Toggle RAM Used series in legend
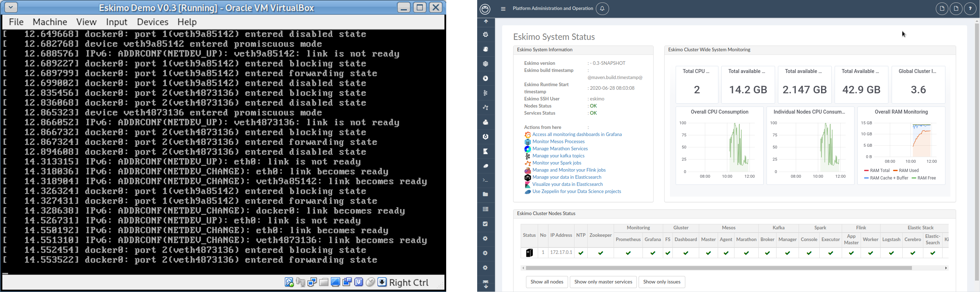Viewport: 980px width, 292px height. tap(906, 171)
